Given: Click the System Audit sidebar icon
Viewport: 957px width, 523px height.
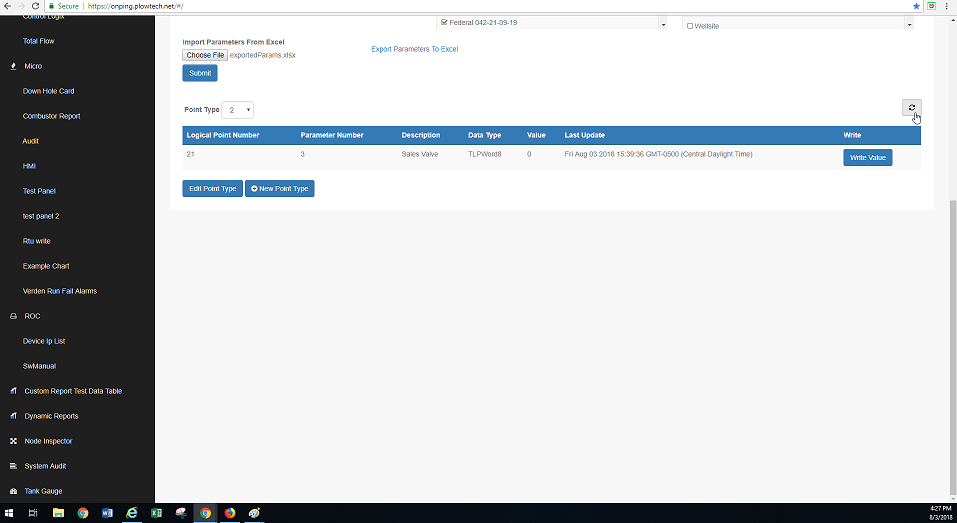Looking at the screenshot, I should [x=13, y=466].
